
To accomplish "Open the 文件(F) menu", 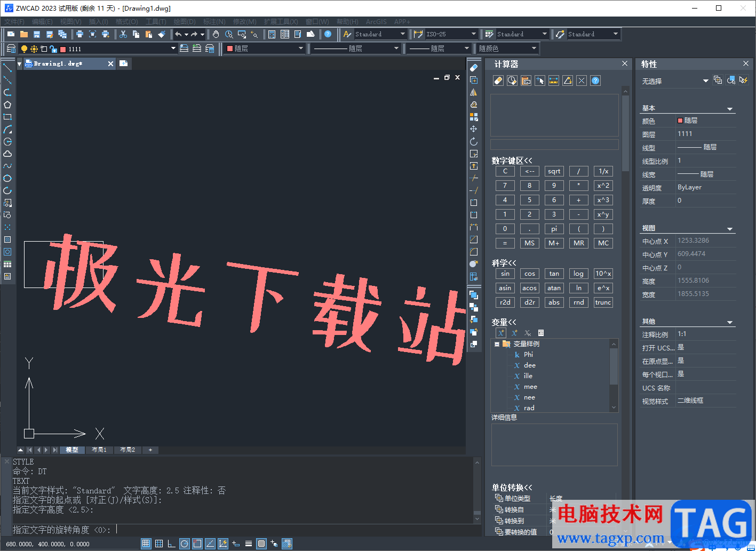I will click(x=15, y=22).
